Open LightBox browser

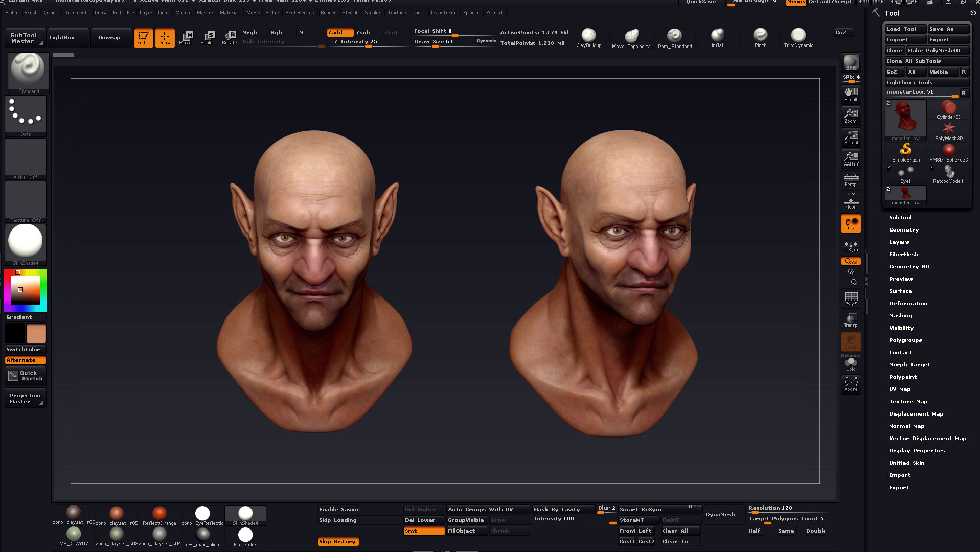[x=69, y=38]
